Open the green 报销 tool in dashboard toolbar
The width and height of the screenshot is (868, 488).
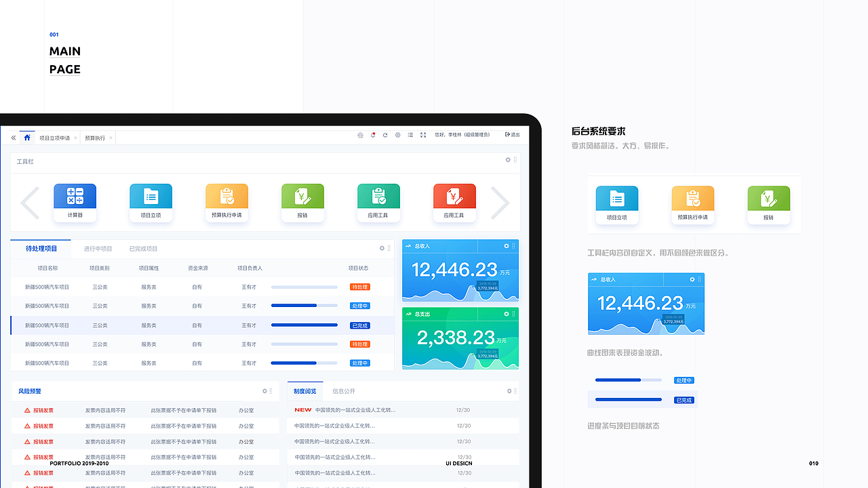(x=302, y=203)
